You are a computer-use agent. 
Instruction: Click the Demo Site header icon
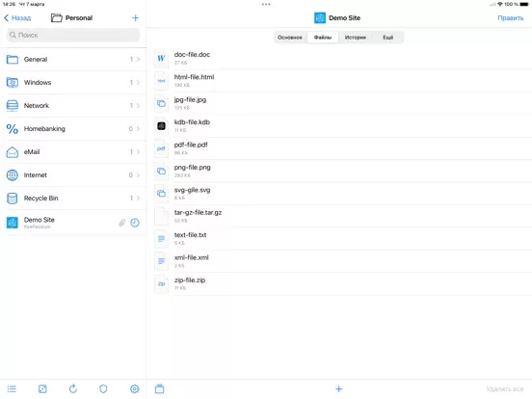click(x=320, y=18)
